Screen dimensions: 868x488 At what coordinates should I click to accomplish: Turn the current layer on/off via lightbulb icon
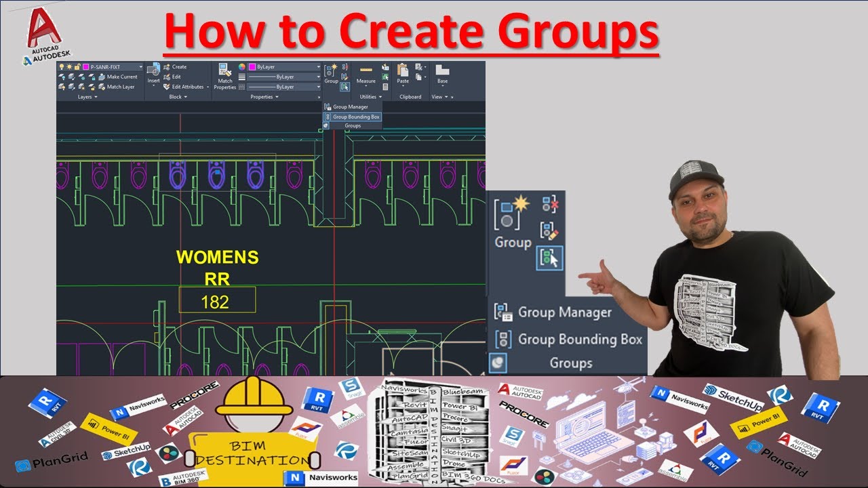click(62, 67)
